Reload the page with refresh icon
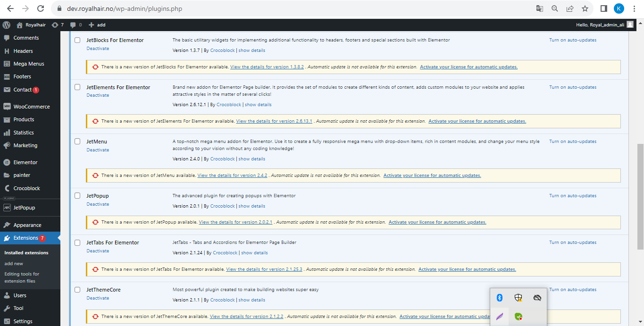The image size is (644, 326). tap(41, 8)
